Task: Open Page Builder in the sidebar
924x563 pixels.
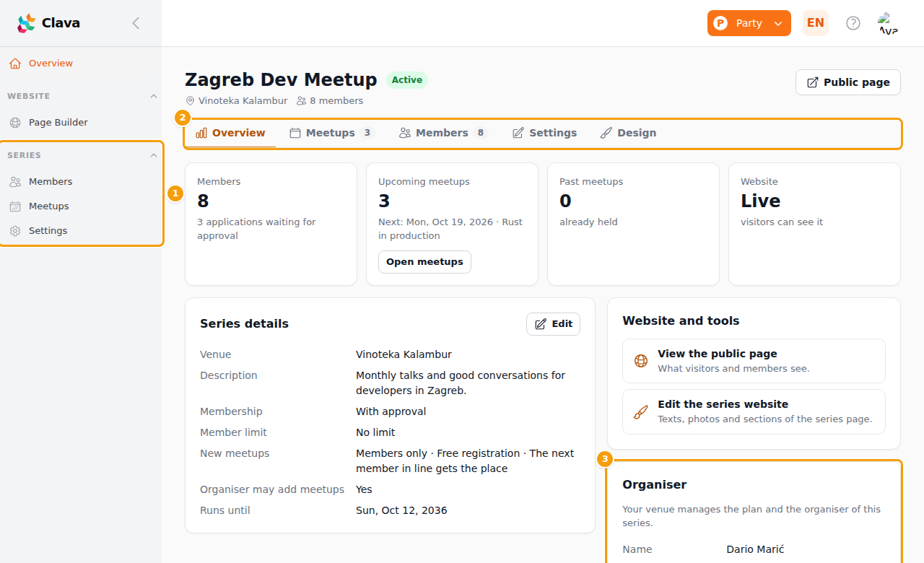Action: click(x=81, y=123)
